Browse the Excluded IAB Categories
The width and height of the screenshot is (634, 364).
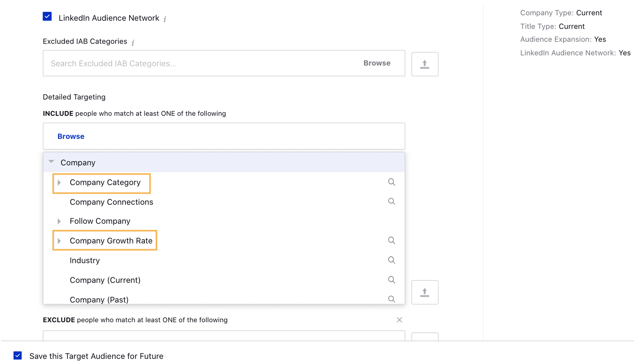click(x=376, y=63)
